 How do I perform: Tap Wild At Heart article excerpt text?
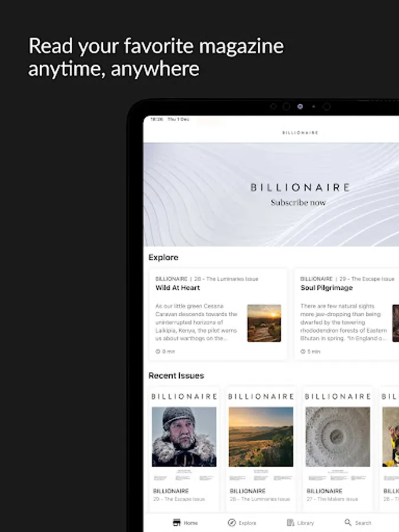pos(196,322)
